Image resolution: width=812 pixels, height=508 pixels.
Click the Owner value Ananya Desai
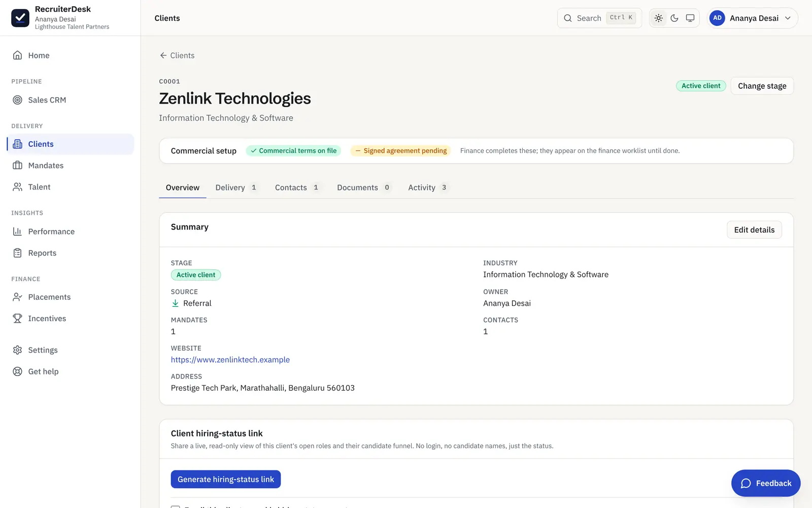tap(507, 303)
